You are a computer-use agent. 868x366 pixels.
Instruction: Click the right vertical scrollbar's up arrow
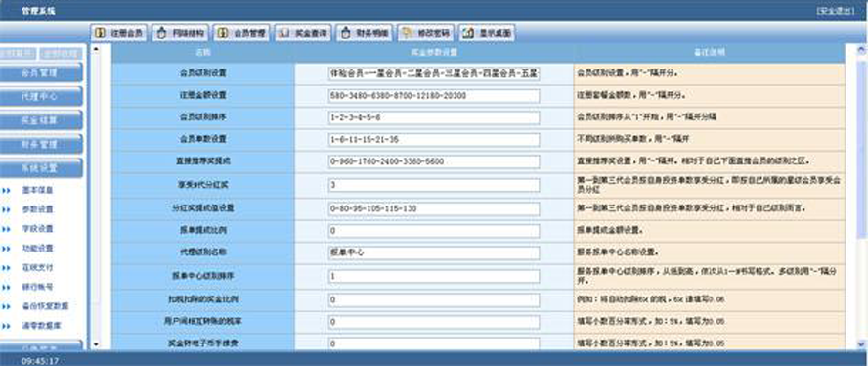point(861,49)
